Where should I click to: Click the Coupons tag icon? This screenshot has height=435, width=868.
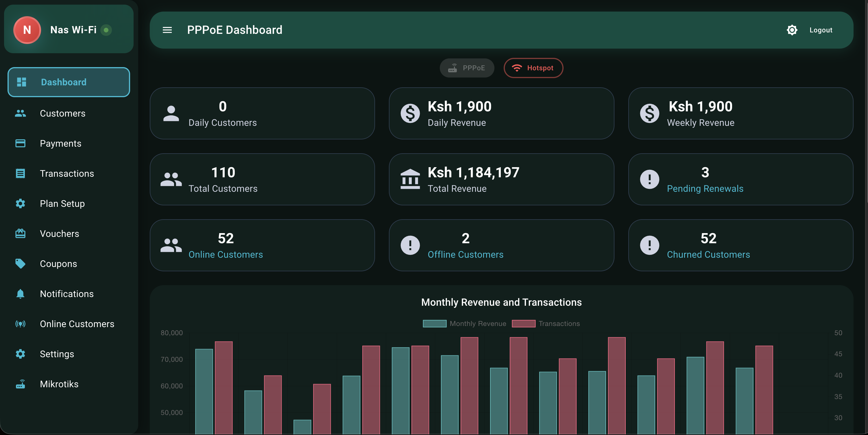coord(20,263)
